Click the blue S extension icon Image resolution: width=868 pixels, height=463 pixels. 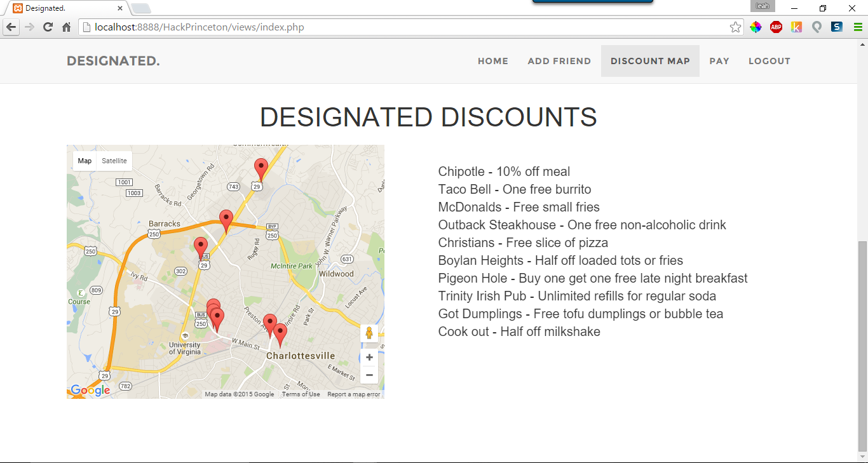(837, 27)
